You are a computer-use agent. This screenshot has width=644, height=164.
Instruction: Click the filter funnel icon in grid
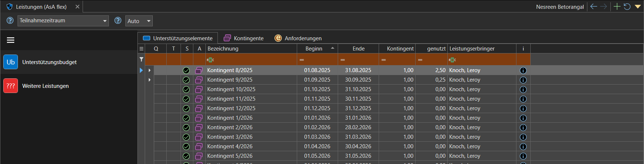pyautogui.click(x=141, y=59)
